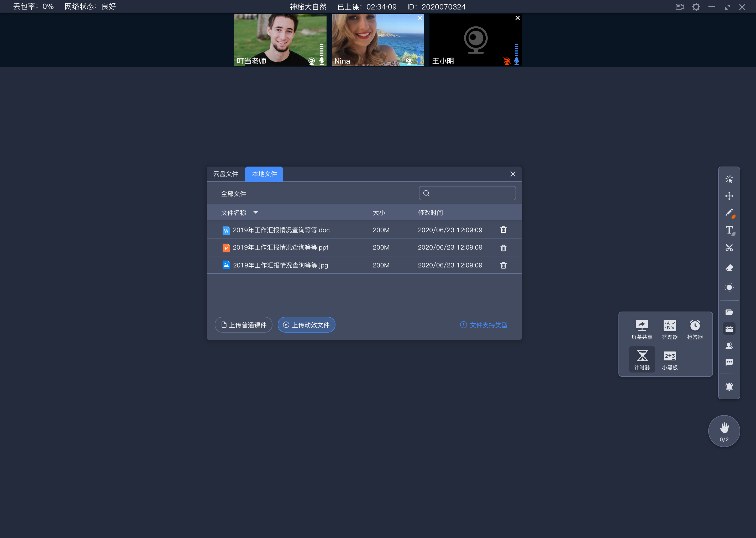The height and width of the screenshot is (538, 756).
Task: Expand the 文件名称 sort dropdown
Action: click(256, 213)
